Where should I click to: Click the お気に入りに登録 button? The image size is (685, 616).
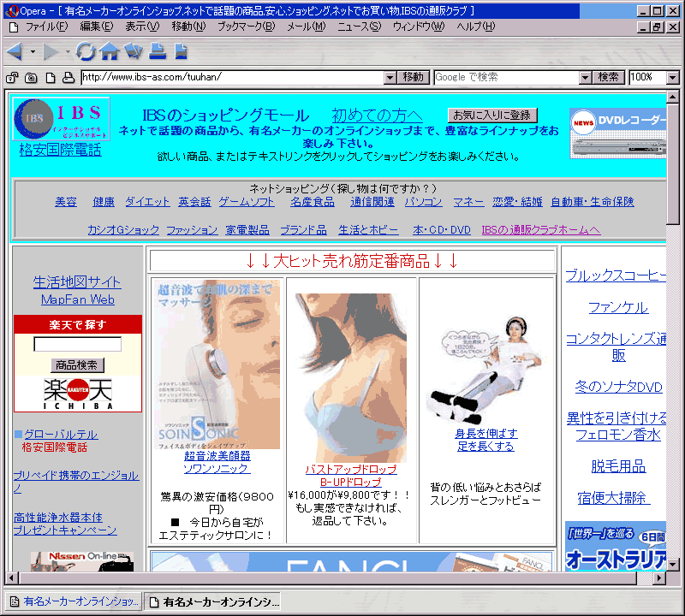[x=492, y=115]
